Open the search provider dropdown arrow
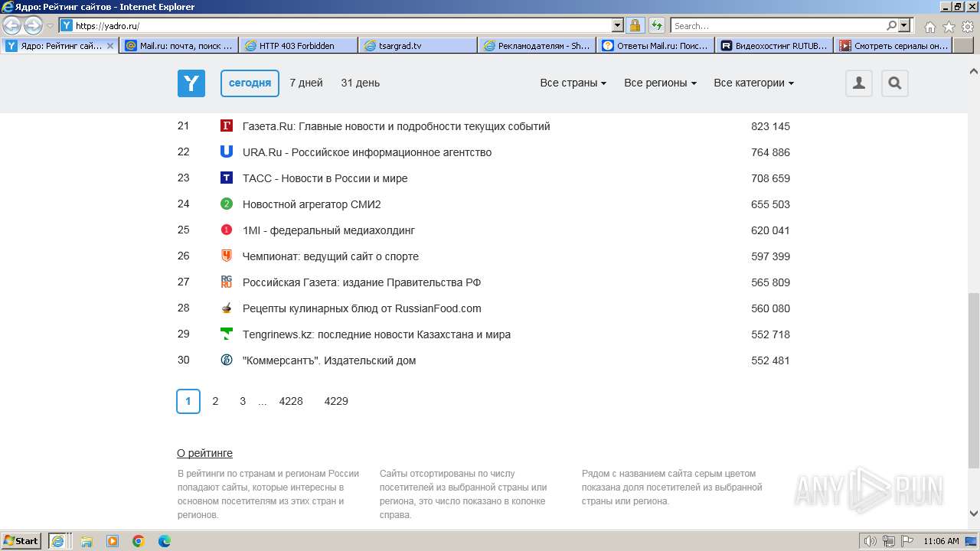This screenshot has width=980, height=551. [x=904, y=25]
